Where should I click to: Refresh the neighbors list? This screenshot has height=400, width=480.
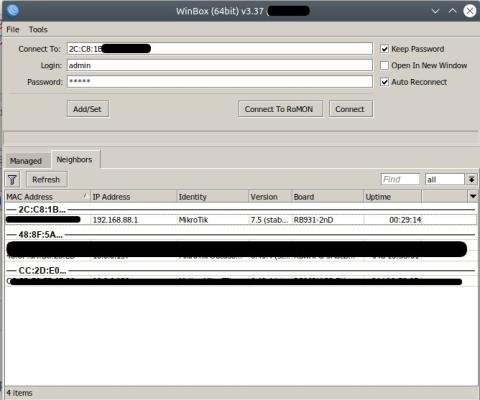[x=46, y=180]
